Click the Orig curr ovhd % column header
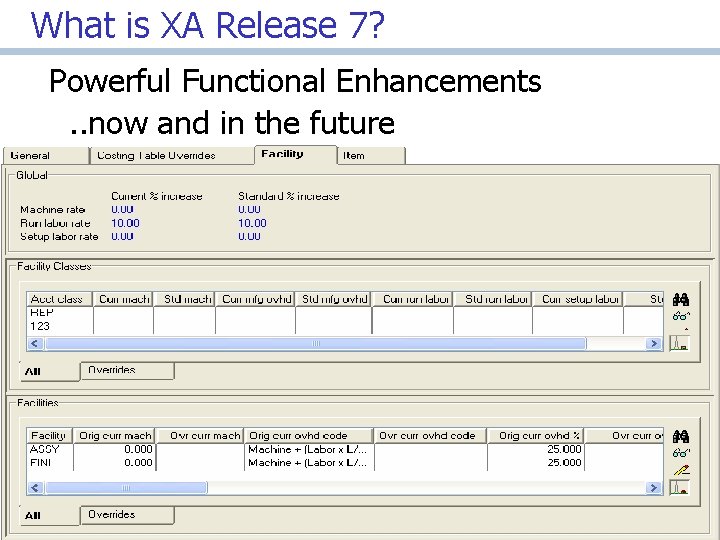 click(535, 435)
